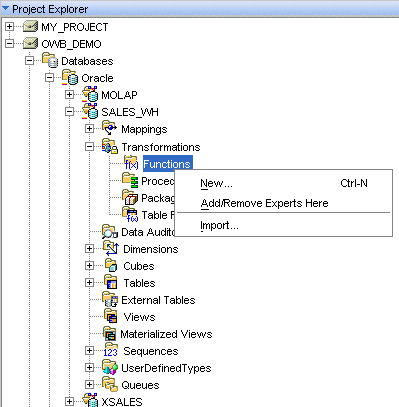Collapse the SALES_WH node
The width and height of the screenshot is (399, 407).
pos(69,111)
